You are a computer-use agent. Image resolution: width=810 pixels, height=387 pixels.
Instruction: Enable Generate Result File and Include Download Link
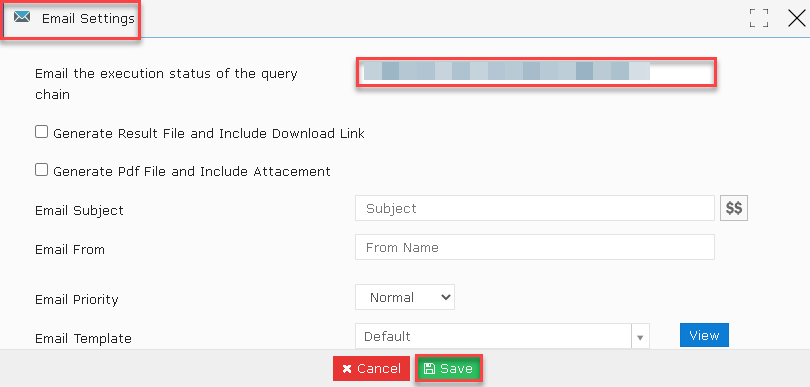[x=41, y=132]
